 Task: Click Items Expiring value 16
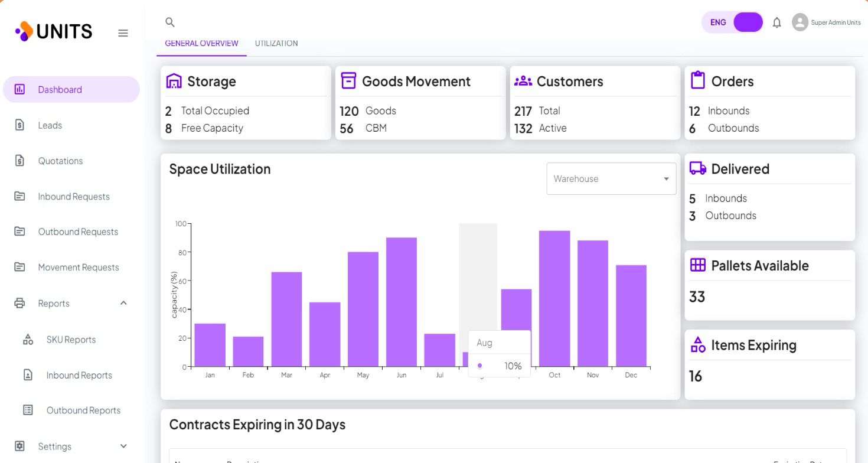point(696,376)
